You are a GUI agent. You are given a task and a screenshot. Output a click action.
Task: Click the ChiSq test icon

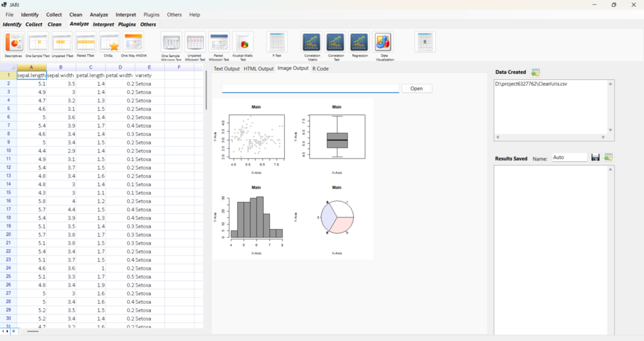pos(109,43)
